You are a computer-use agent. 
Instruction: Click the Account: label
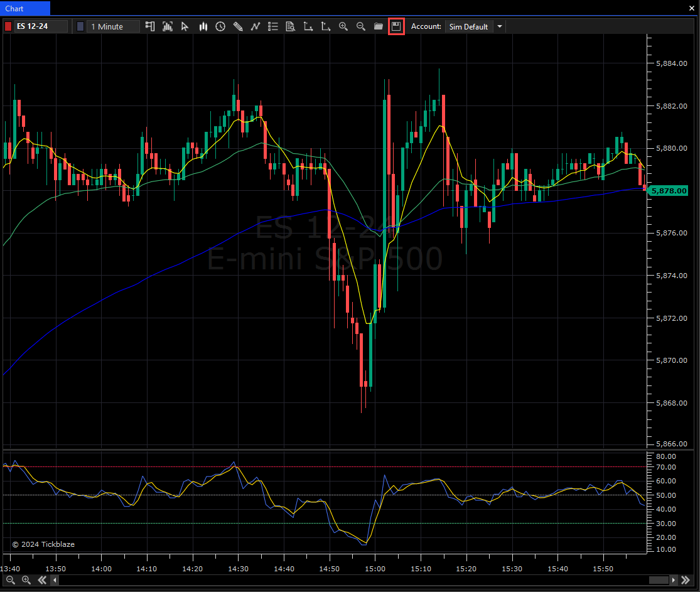pos(426,26)
